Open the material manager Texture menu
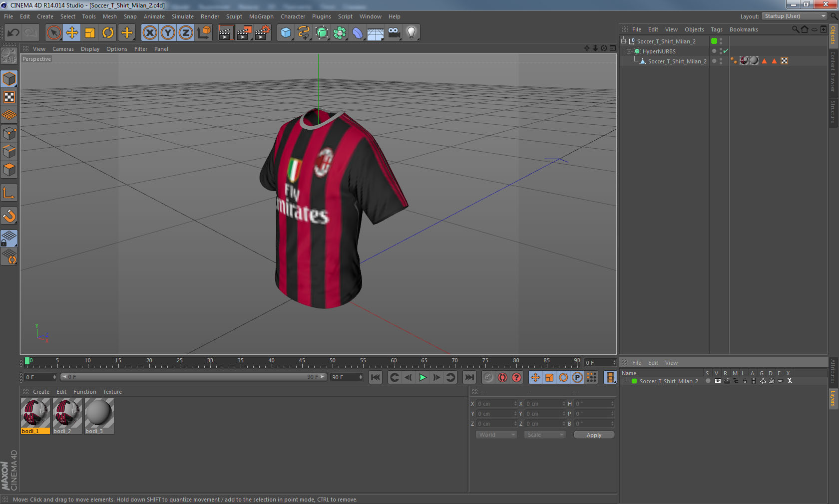 pyautogui.click(x=112, y=392)
